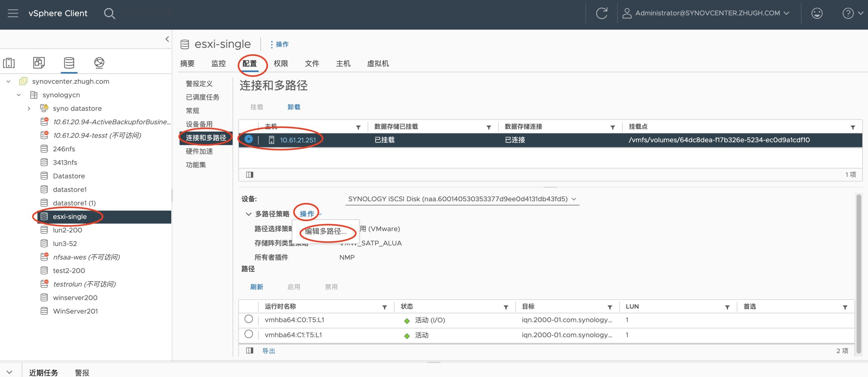Image resolution: width=868 pixels, height=377 pixels.
Task: Select 硬件加速 in configure sidebar
Action: (x=199, y=151)
